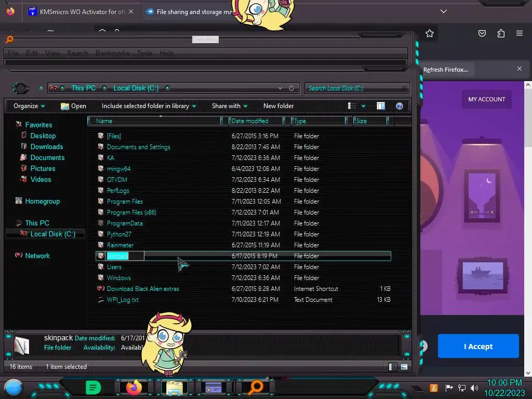The width and height of the screenshot is (532, 399).
Task: Select Pictures in navigation pane
Action: 43,168
